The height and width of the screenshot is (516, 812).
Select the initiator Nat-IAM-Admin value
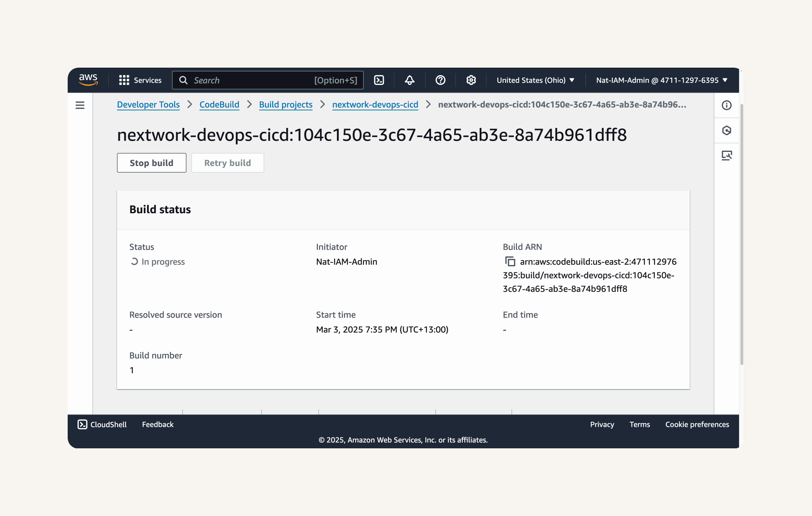347,262
